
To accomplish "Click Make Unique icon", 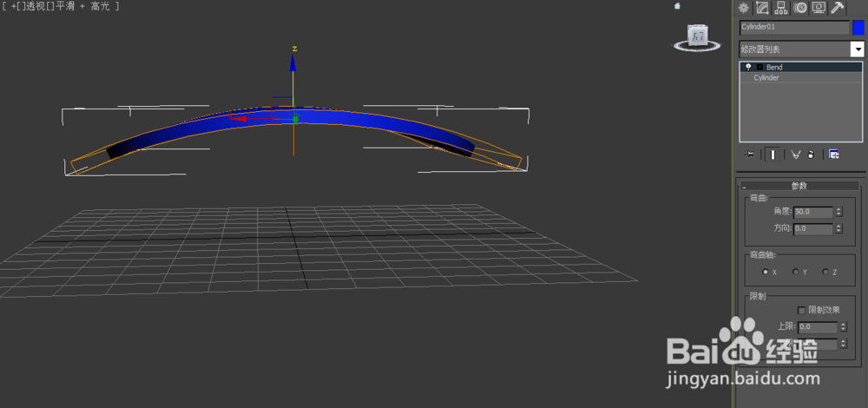I will click(795, 155).
